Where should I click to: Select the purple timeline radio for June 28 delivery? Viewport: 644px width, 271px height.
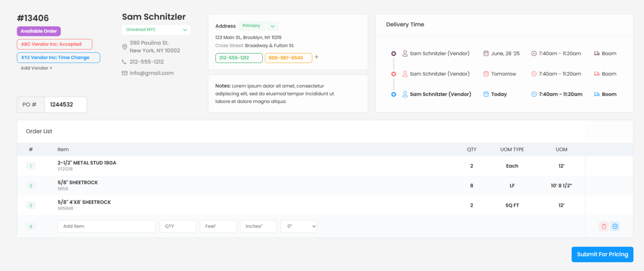point(393,54)
